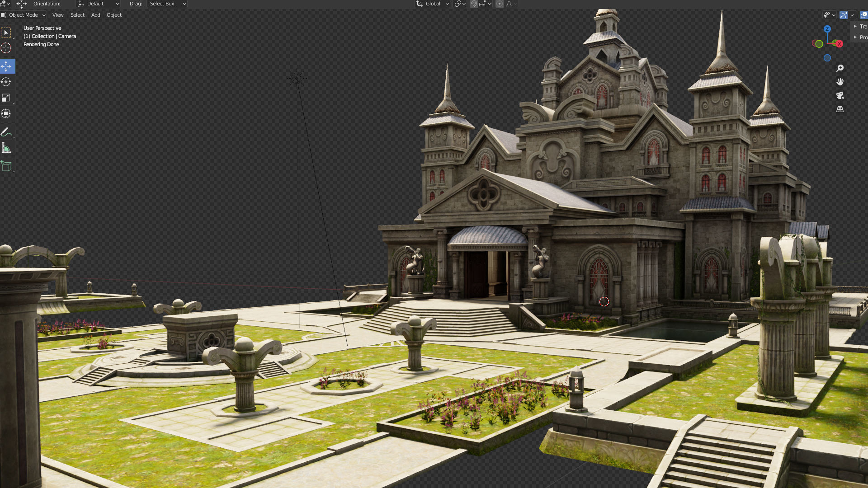
Task: Click '(1) Collection | Camera' text
Action: coord(50,36)
